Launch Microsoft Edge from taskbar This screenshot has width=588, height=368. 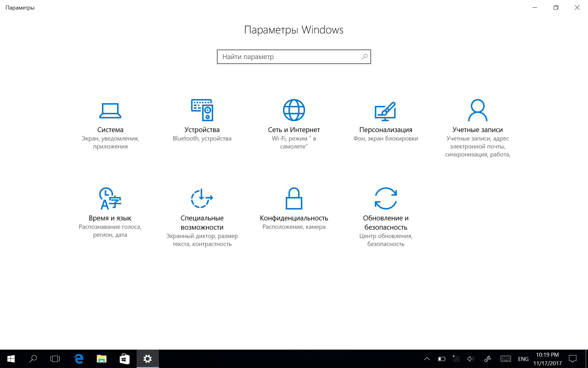[79, 359]
